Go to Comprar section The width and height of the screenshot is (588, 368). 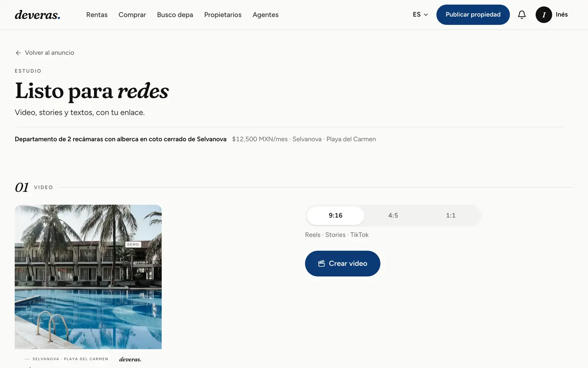pos(132,15)
